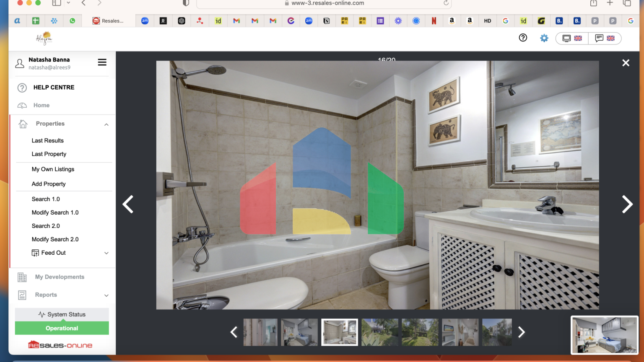Expand the Feed Out submenu
This screenshot has height=362, width=644.
106,253
